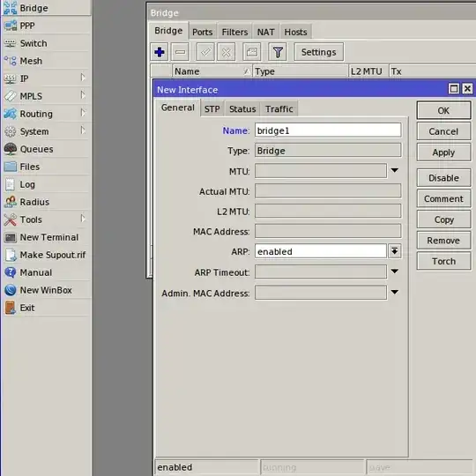Open the ARP mode dropdown

click(x=394, y=251)
